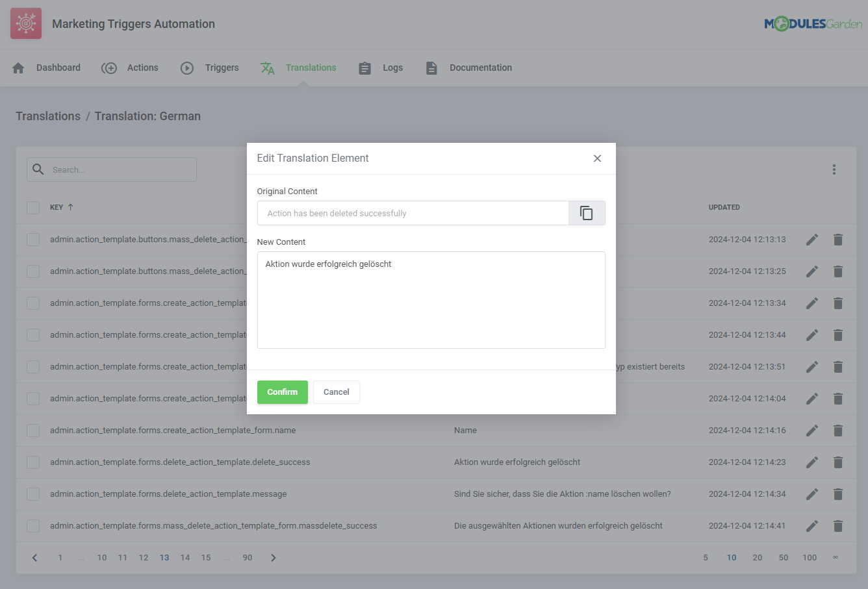Edit the delete_action_template.delete_success translation entry

coord(811,462)
